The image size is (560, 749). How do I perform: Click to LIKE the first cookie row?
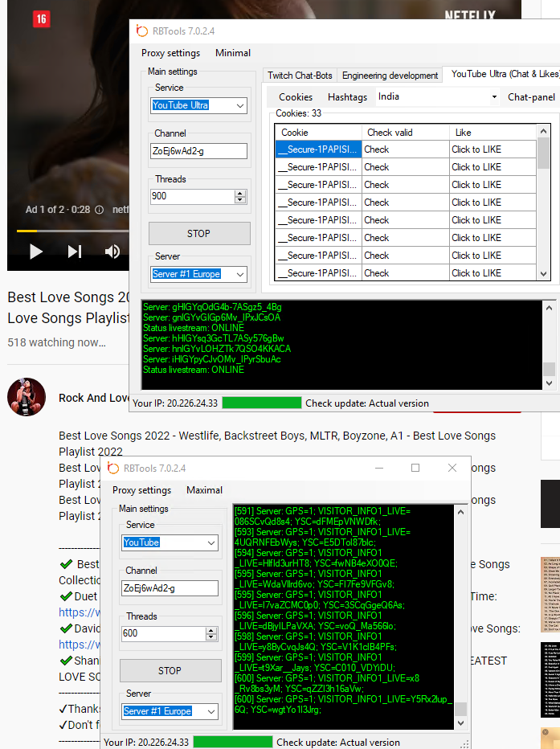(x=492, y=149)
